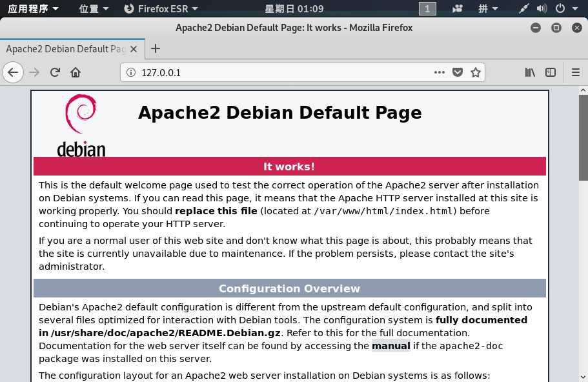Show site information for 127.0.0.1
588x382 pixels.
[131, 72]
